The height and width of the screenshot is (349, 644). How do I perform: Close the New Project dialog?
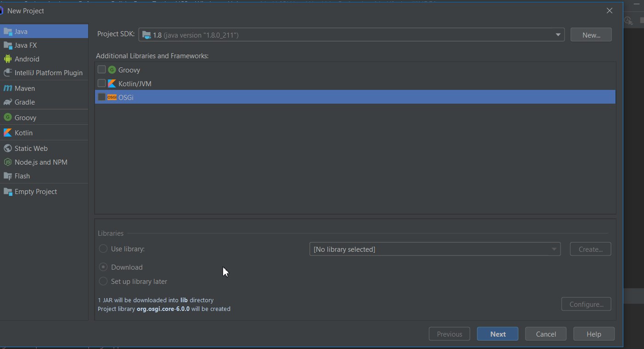tap(610, 11)
